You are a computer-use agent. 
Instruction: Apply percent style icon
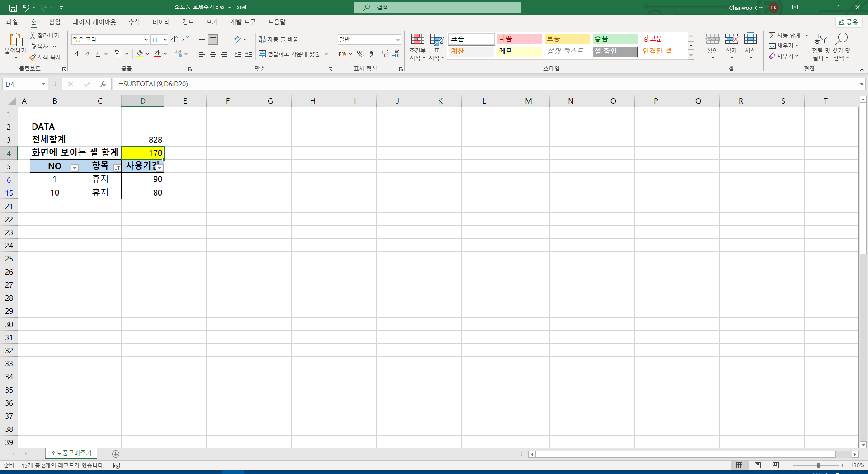(x=360, y=54)
